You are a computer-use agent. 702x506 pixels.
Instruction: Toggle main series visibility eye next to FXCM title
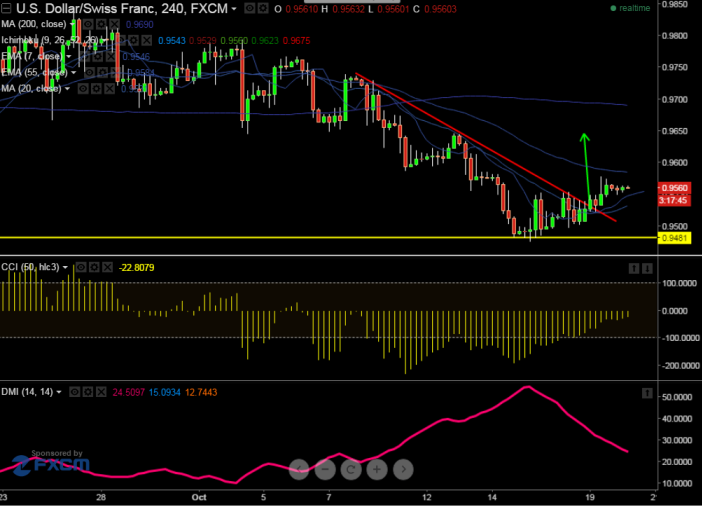pyautogui.click(x=250, y=8)
